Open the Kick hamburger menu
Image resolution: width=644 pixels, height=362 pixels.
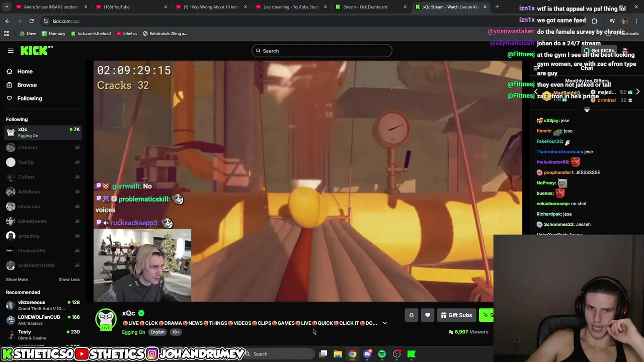coord(11,51)
